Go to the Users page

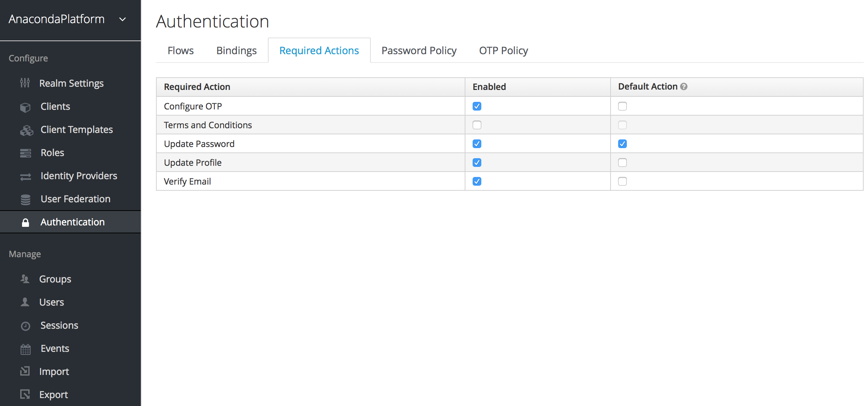pos(52,302)
